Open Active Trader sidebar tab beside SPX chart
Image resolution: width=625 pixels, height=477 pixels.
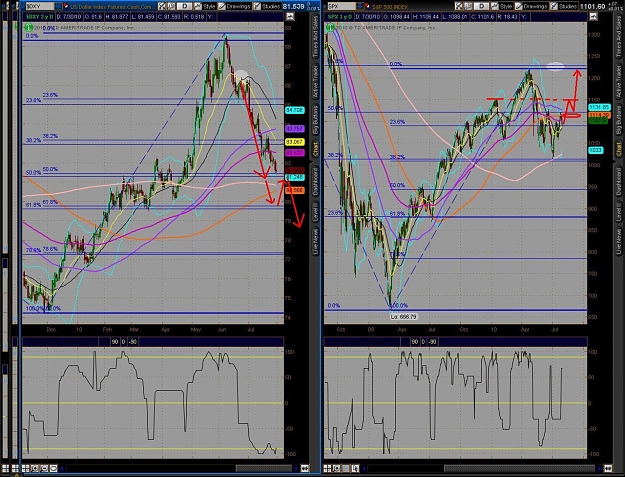pyautogui.click(x=619, y=82)
